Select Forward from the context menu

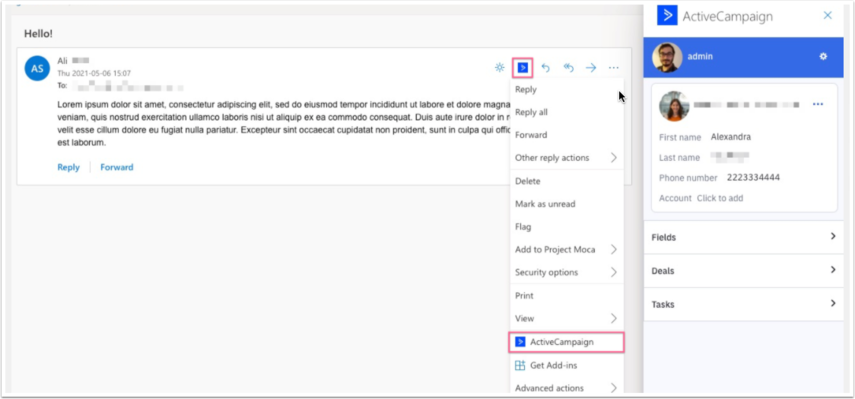pyautogui.click(x=567, y=135)
